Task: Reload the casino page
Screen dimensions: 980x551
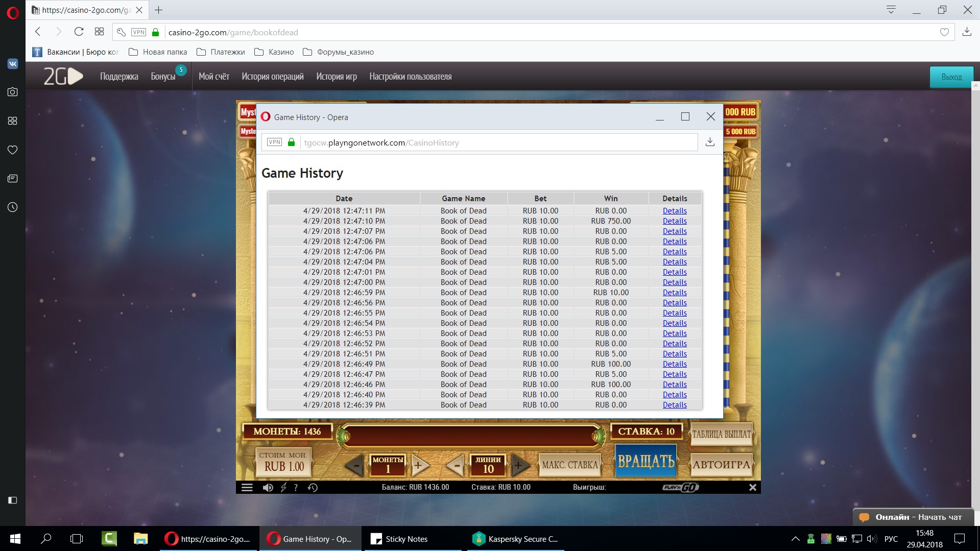Action: tap(79, 32)
